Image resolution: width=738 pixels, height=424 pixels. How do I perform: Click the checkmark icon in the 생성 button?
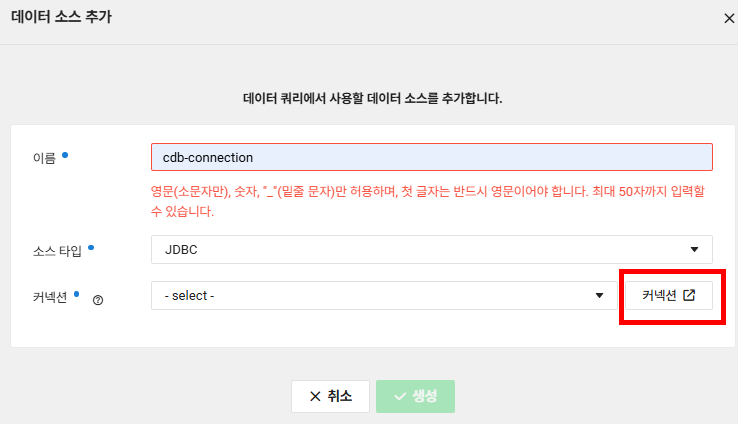click(400, 396)
